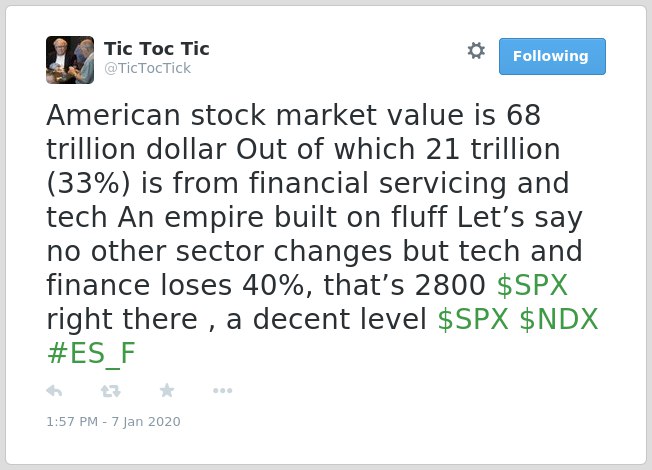This screenshot has width=652, height=470.
Task: Open the @TicTocTick handle link
Action: pyautogui.click(x=148, y=68)
